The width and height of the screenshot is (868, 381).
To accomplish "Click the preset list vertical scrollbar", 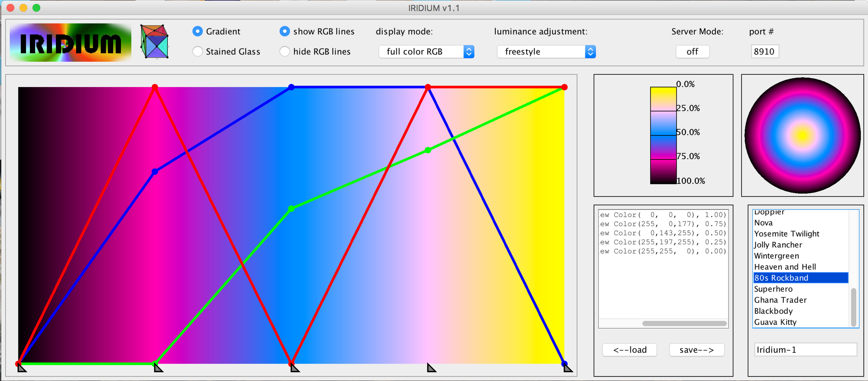I will point(854,307).
